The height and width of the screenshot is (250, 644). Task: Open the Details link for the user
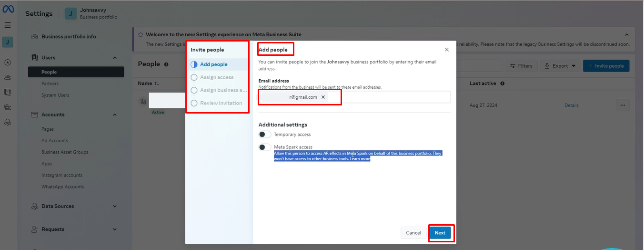pos(572,105)
